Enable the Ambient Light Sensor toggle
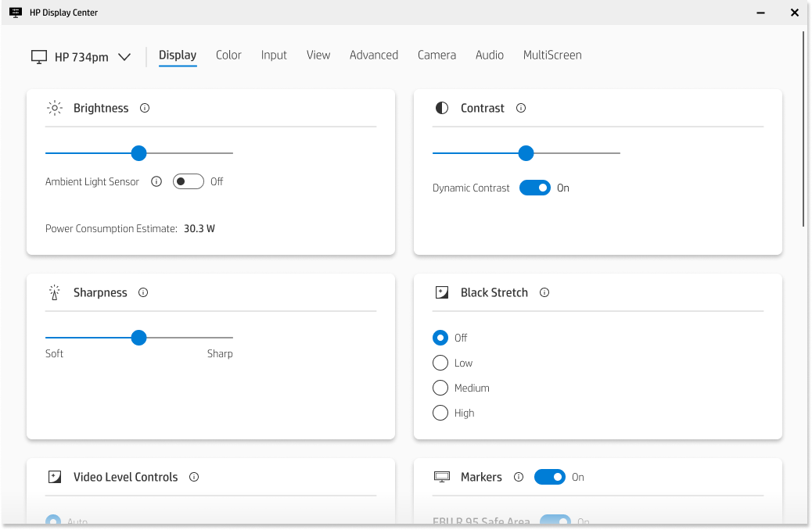This screenshot has height=530, width=812. 189,182
